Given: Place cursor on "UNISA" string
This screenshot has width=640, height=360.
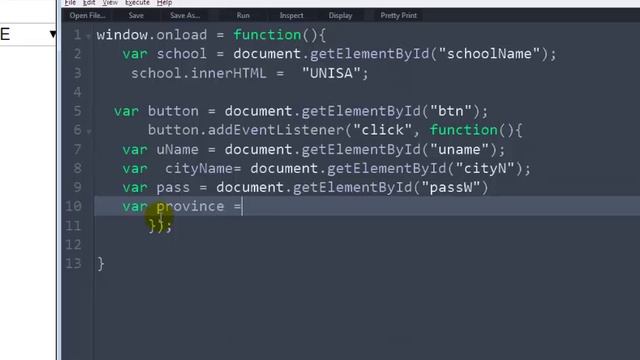Looking at the screenshot, I should (331, 73).
